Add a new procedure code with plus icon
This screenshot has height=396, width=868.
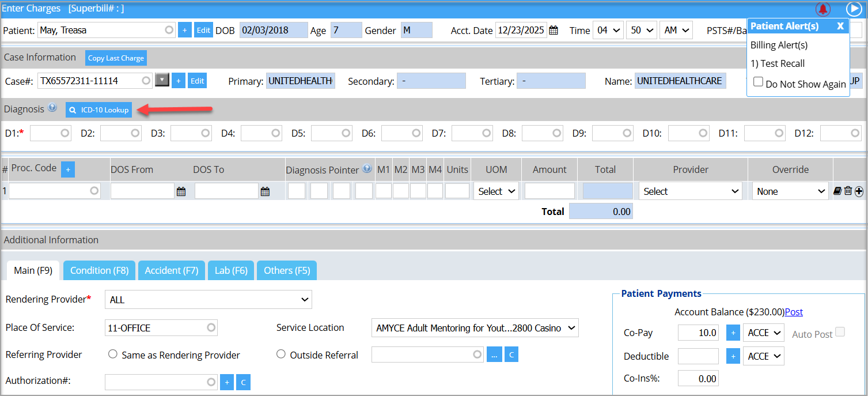[x=68, y=169]
